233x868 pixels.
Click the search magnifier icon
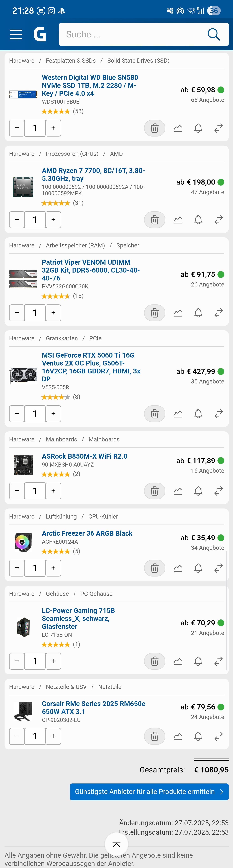click(213, 34)
